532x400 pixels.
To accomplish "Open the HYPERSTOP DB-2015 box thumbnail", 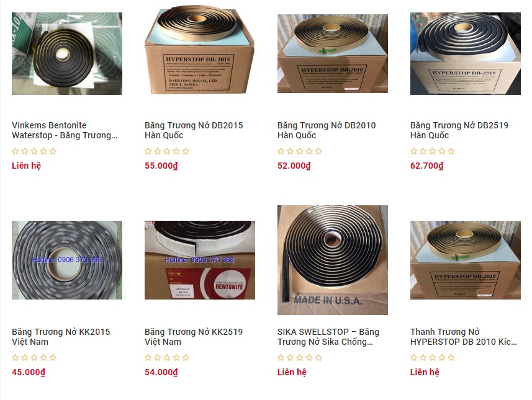I will (x=199, y=50).
